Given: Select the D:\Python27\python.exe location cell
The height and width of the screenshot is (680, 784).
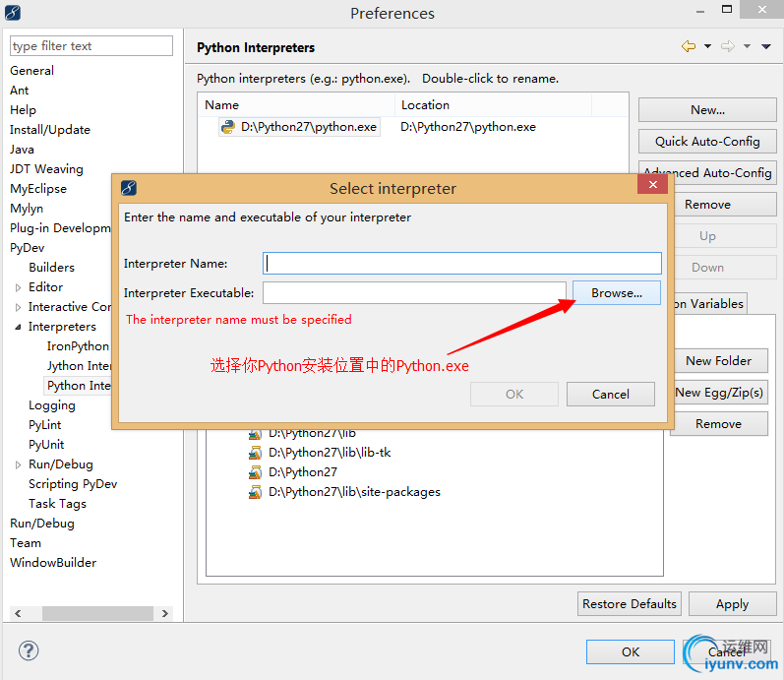Looking at the screenshot, I should [468, 127].
